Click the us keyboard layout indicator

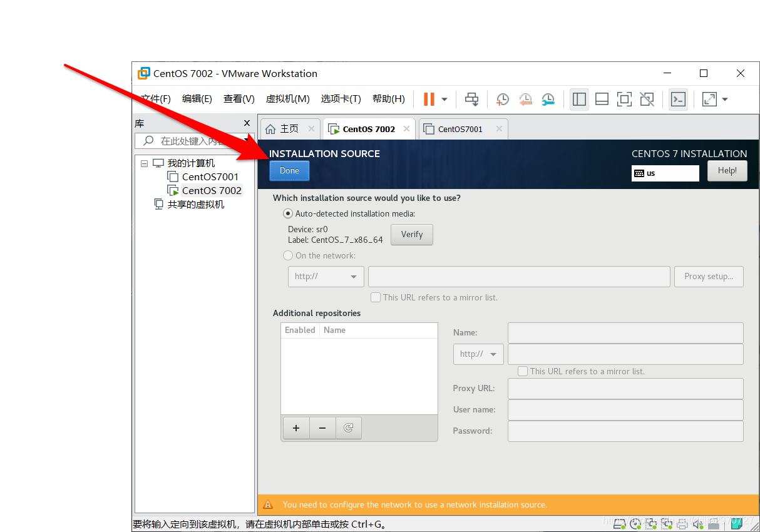[x=665, y=173]
